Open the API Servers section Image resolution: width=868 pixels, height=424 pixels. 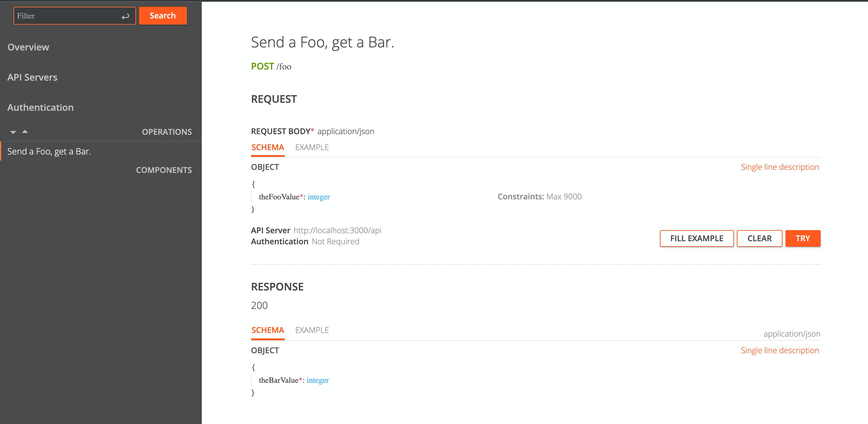[x=32, y=77]
